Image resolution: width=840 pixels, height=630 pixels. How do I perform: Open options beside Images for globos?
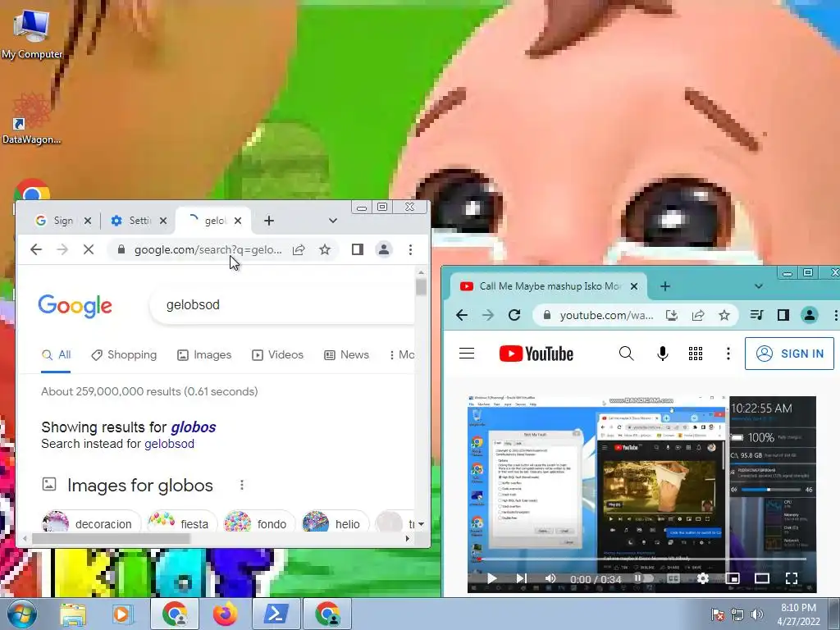coord(242,485)
